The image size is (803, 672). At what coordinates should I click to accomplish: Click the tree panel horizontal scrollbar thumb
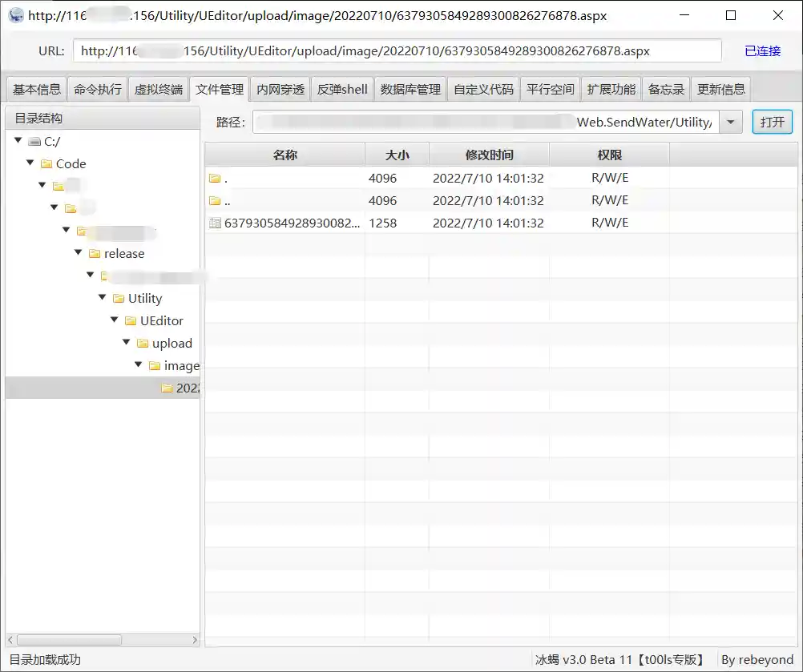(x=69, y=640)
